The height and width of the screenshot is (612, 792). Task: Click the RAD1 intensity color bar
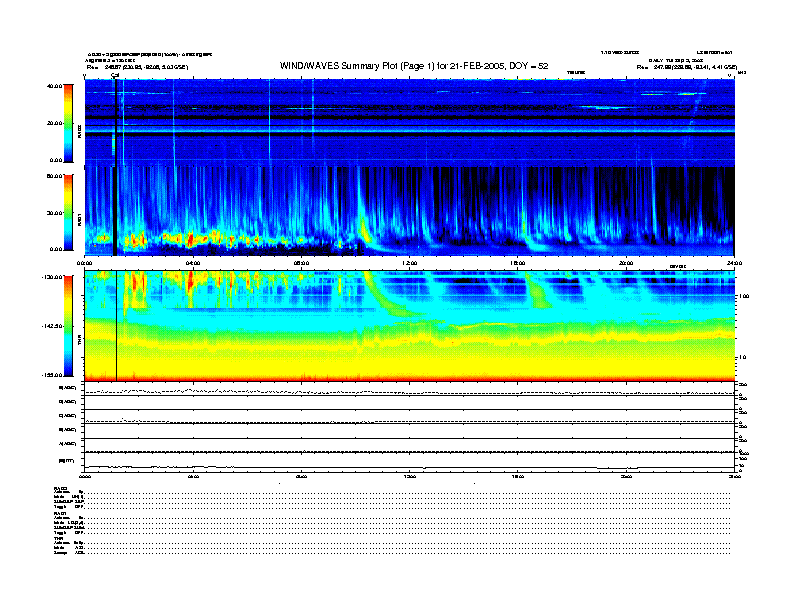(68, 212)
